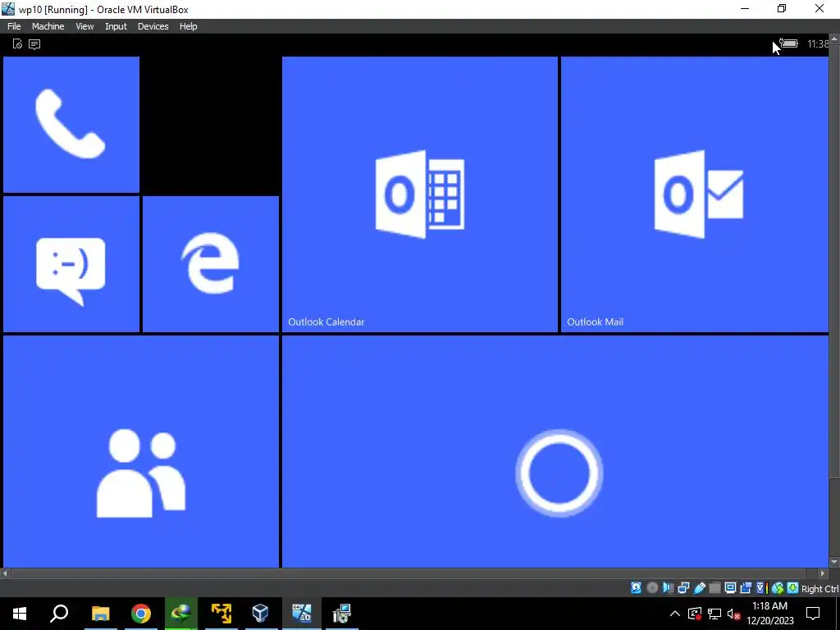Open Google Chrome from taskbar
Screen dimensions: 840x630
[141, 614]
